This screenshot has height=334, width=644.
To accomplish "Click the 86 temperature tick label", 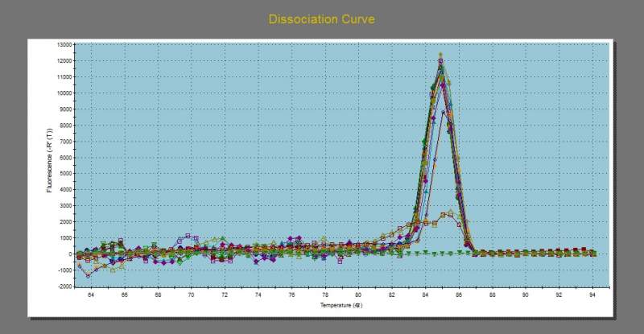I will click(459, 295).
